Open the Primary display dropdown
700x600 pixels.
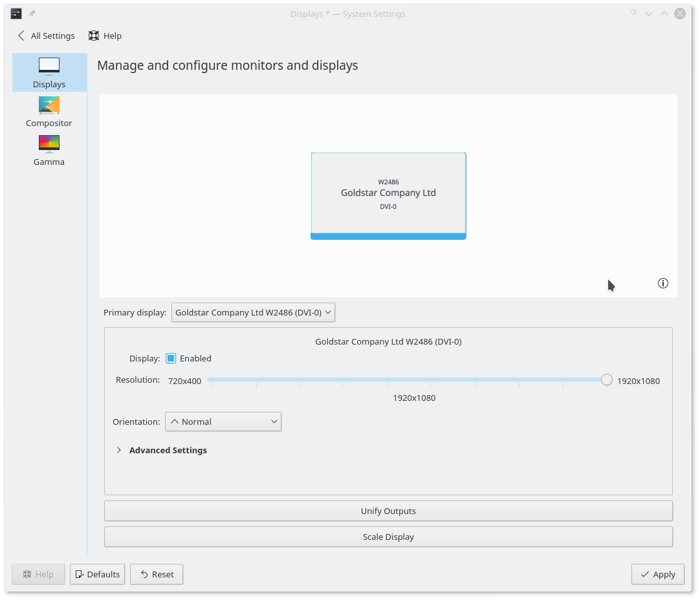253,312
